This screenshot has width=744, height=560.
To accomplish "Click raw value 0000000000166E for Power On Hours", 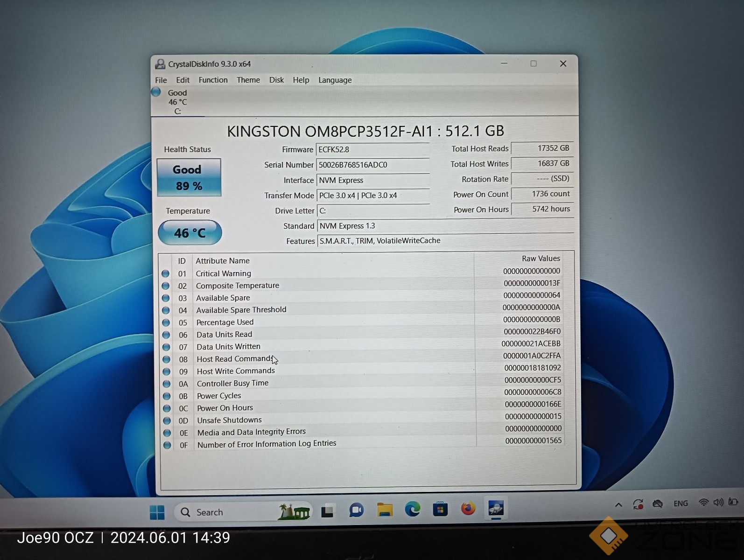I will tap(533, 404).
